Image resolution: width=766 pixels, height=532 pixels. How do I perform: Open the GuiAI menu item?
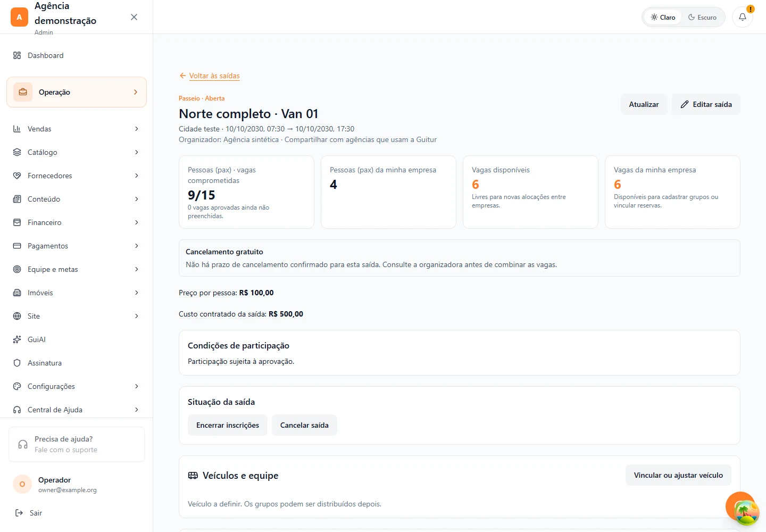(77, 339)
